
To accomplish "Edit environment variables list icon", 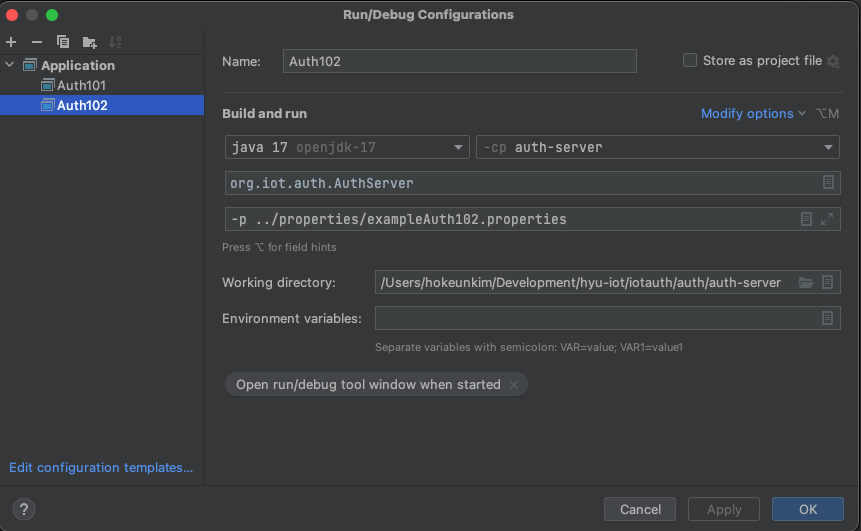I will click(x=828, y=318).
